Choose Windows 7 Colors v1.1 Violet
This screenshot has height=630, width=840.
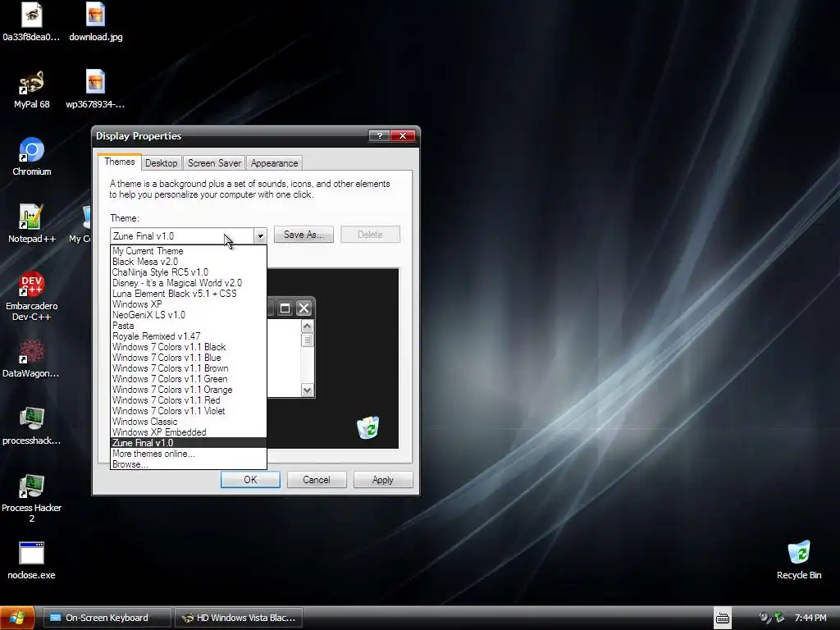[188, 411]
